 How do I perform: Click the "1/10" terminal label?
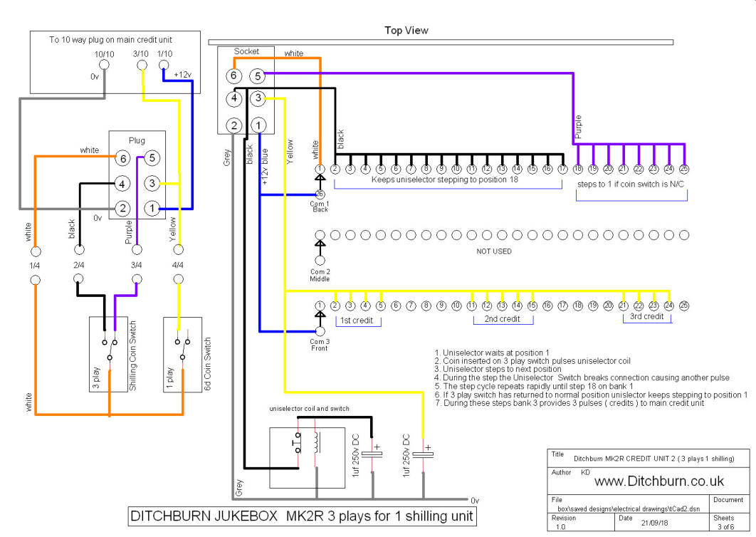coord(164,53)
